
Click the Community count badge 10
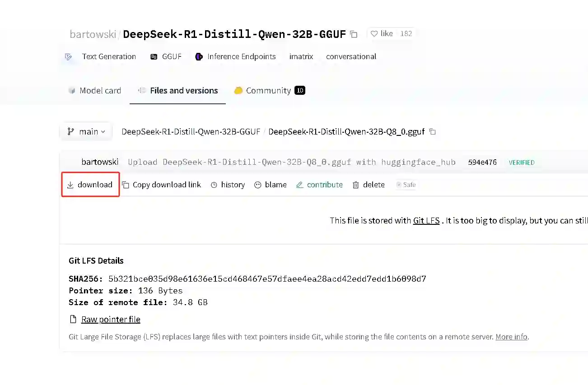click(x=300, y=90)
